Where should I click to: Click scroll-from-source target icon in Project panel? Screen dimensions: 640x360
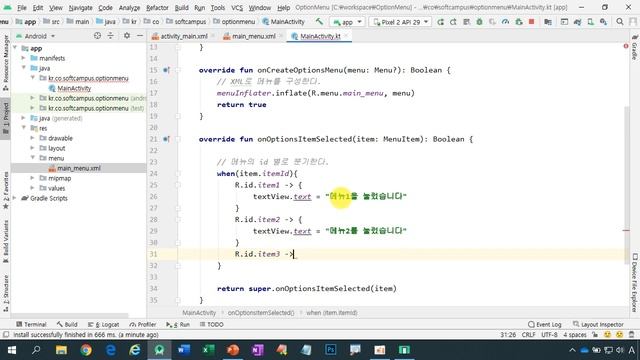(97, 36)
